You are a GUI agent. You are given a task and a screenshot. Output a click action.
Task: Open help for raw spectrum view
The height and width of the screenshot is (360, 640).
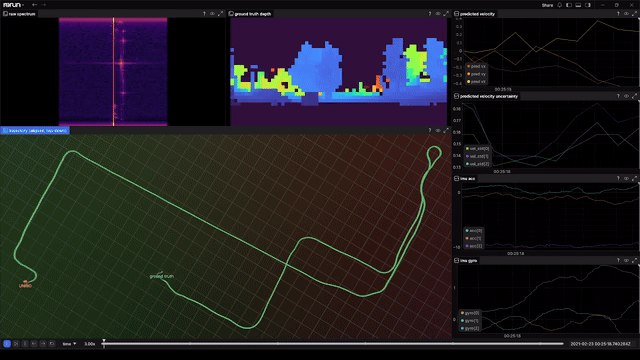click(204, 14)
